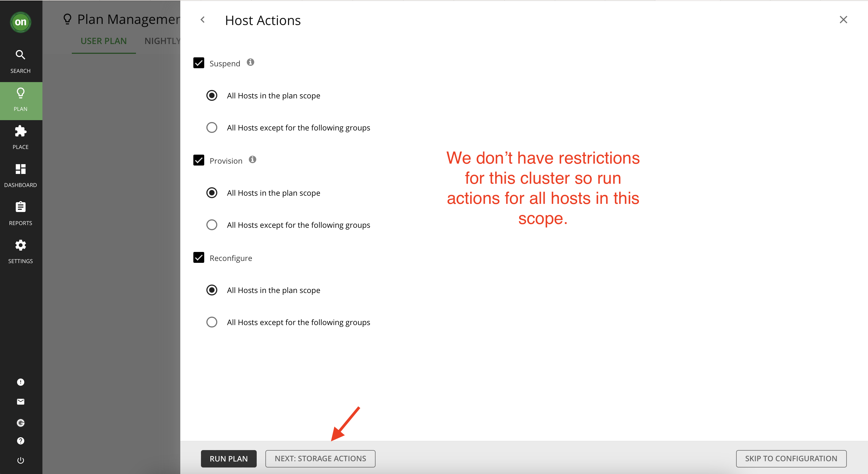
Task: Click the Google 'G' icon in sidebar
Action: pyautogui.click(x=21, y=423)
